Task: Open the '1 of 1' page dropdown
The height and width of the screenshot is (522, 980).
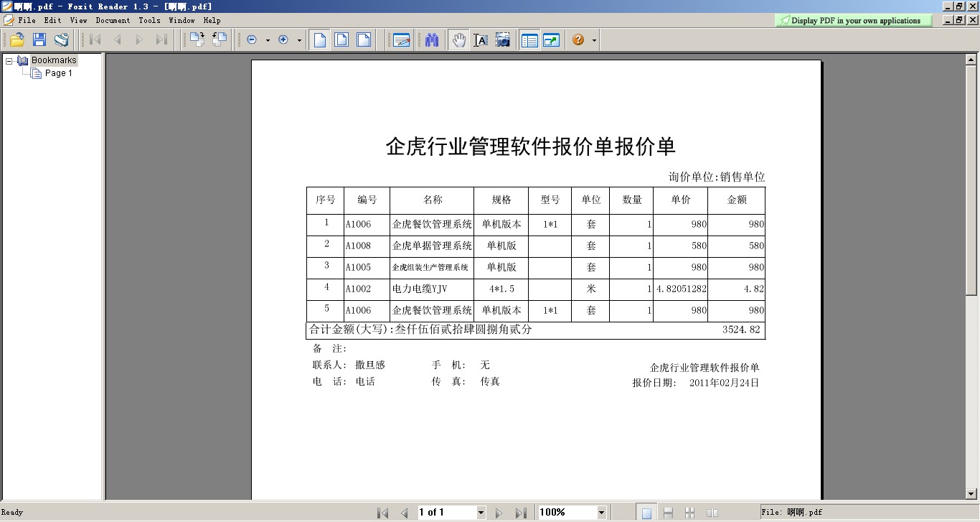Action: pyautogui.click(x=481, y=513)
